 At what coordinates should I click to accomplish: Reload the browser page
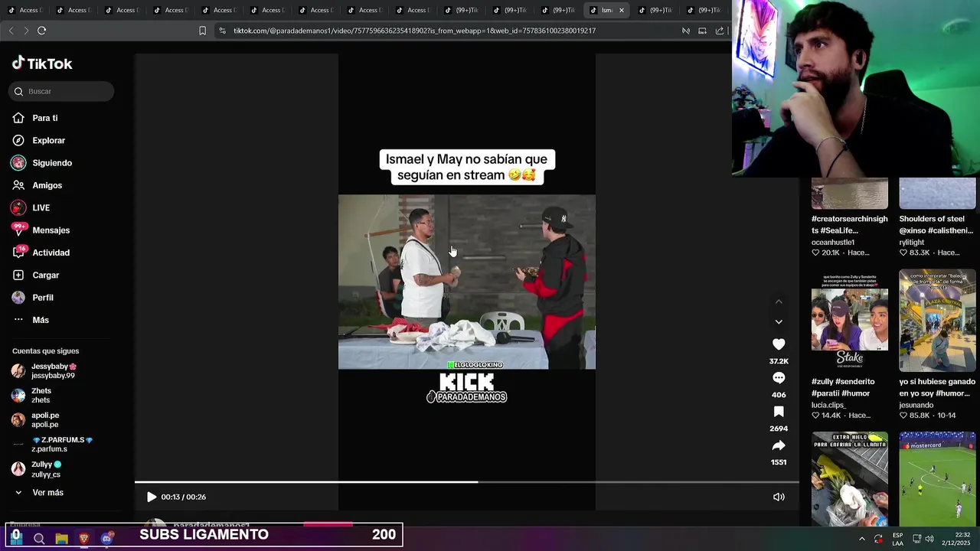coord(41,31)
